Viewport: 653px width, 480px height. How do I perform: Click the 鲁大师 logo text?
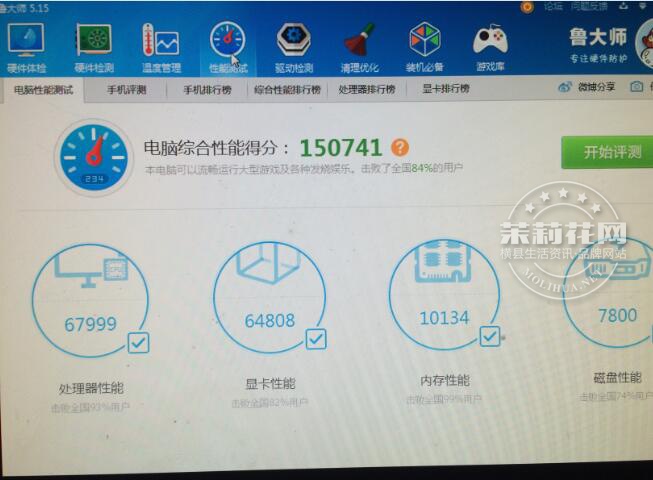pyautogui.click(x=598, y=37)
